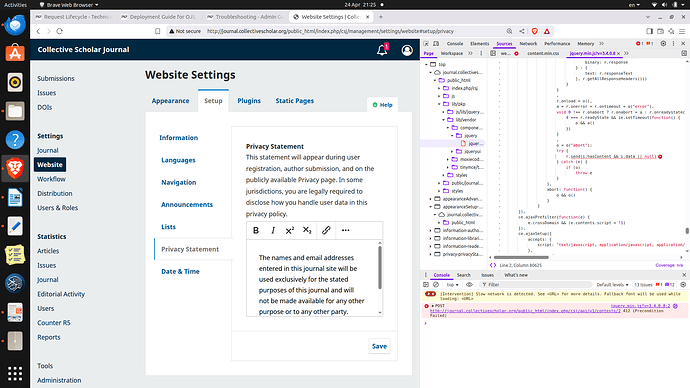Open Date & Time setup section
This screenshot has height=388, width=690.
coord(180,271)
